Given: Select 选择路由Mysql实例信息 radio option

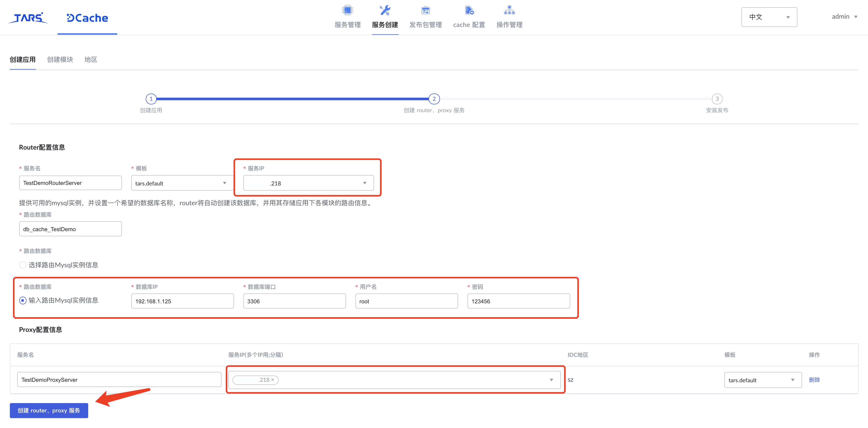Looking at the screenshot, I should click(x=23, y=265).
